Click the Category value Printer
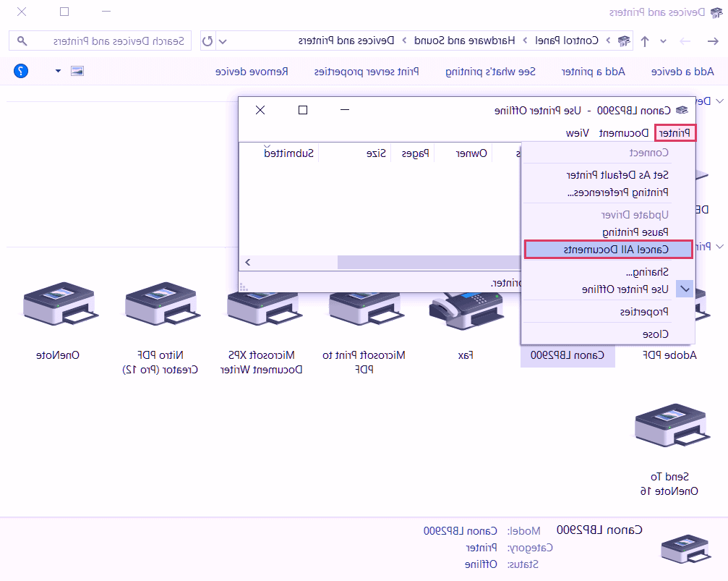The width and height of the screenshot is (728, 581). 481,548
